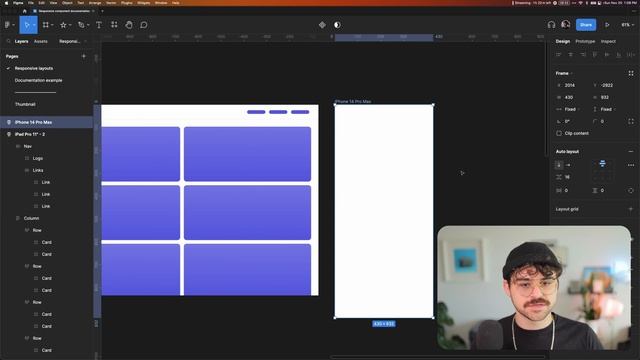
Task: Enable the Clip content checkbox
Action: (559, 133)
